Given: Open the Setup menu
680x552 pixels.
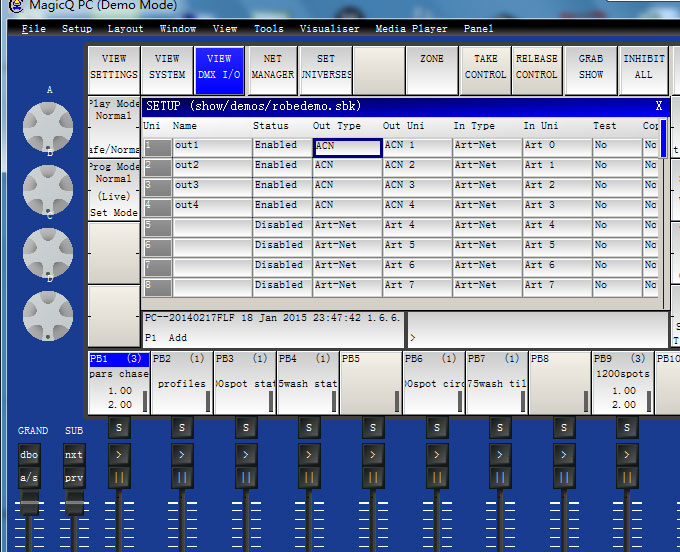Looking at the screenshot, I should point(77,29).
